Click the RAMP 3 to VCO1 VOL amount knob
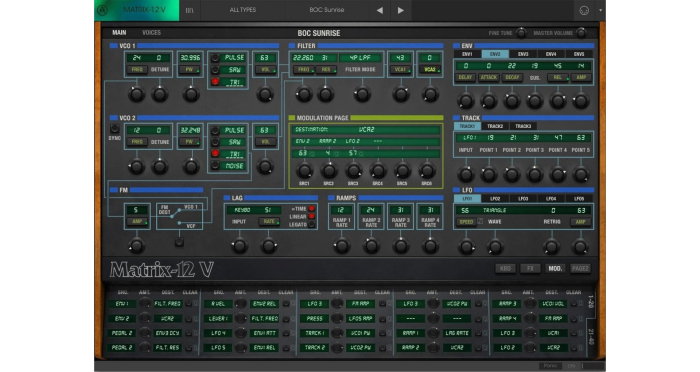 [530, 304]
